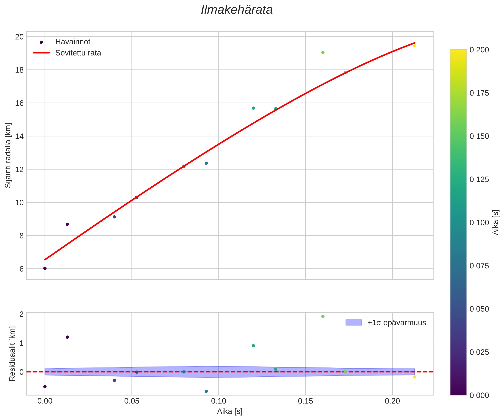The width and height of the screenshot is (504, 420).
Task: Click the 0.100 tick label on colorbar
Action: pyautogui.click(x=479, y=223)
